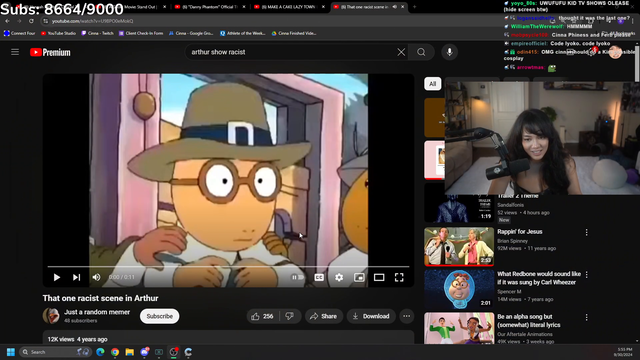Seek on the video progress bar
Screen dimensions: 640x360
click(x=228, y=267)
